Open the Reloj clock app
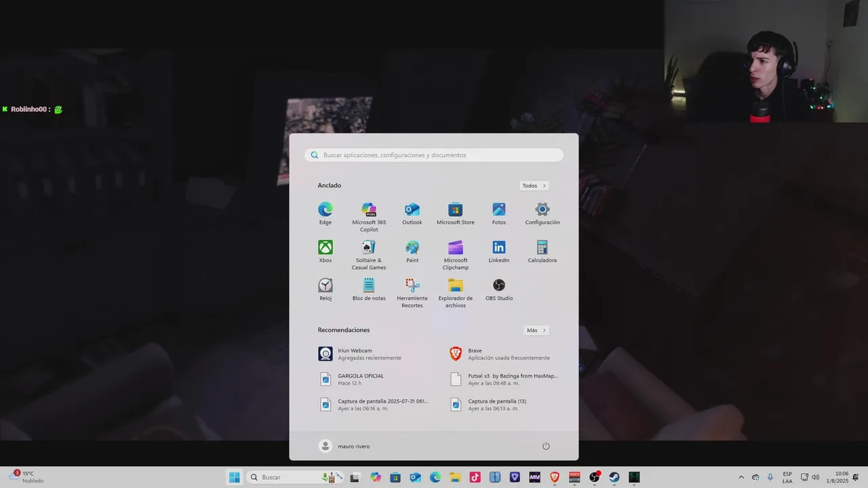 coord(325,289)
